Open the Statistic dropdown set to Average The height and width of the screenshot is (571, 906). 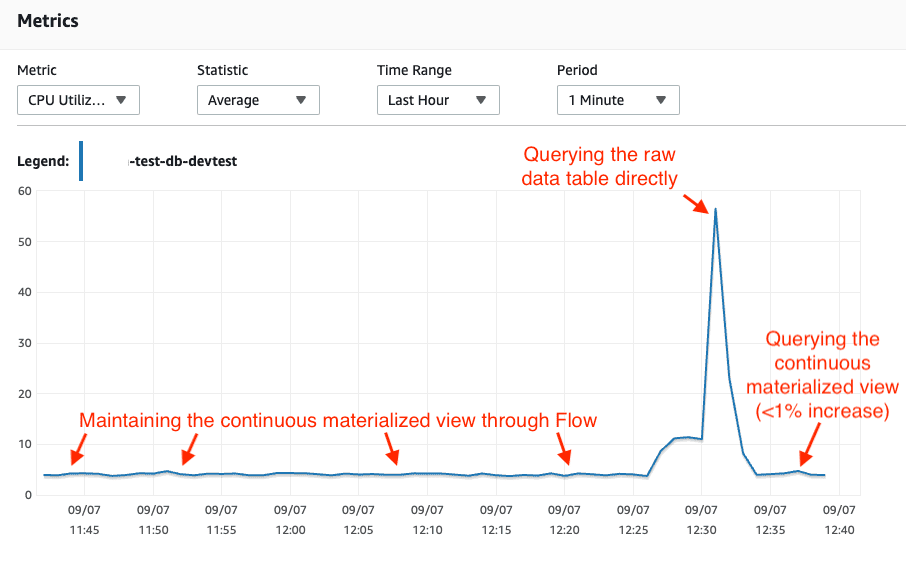(258, 100)
